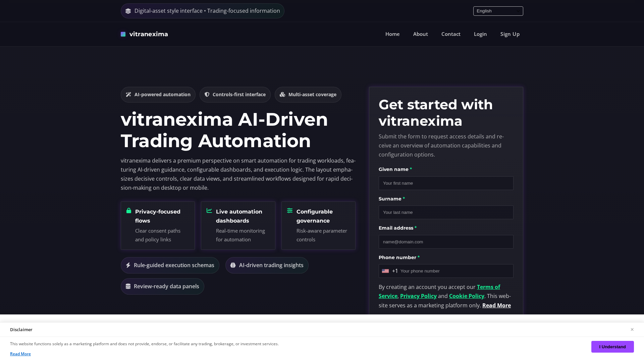Click the Review-ready data panels chip
Viewport: 644px width, 362px height.
[x=162, y=286]
